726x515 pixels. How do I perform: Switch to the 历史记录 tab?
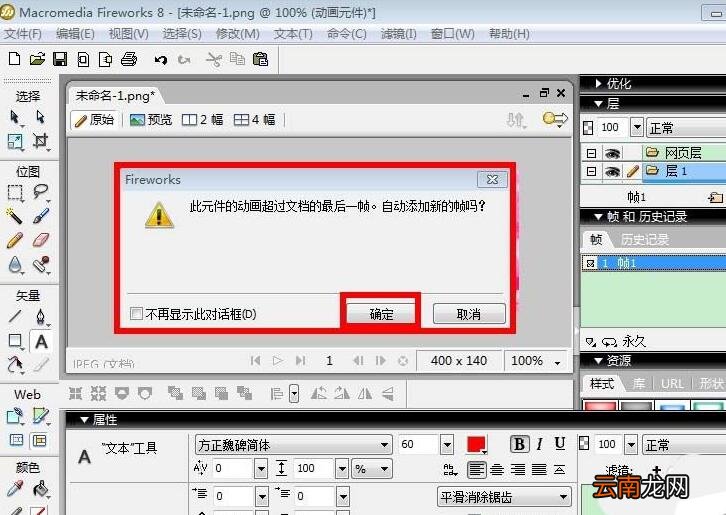pos(645,239)
